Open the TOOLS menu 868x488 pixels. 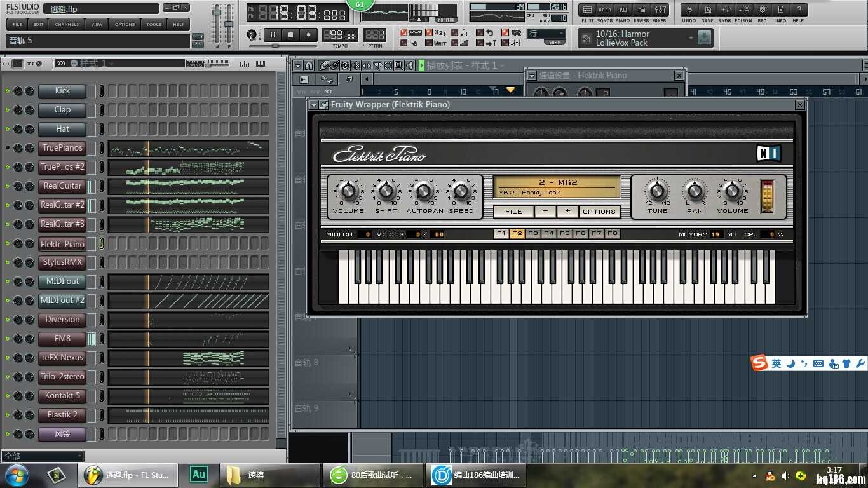click(154, 24)
